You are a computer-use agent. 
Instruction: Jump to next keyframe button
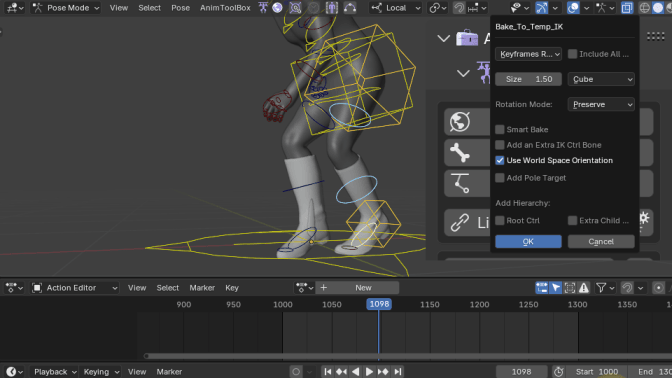click(383, 372)
